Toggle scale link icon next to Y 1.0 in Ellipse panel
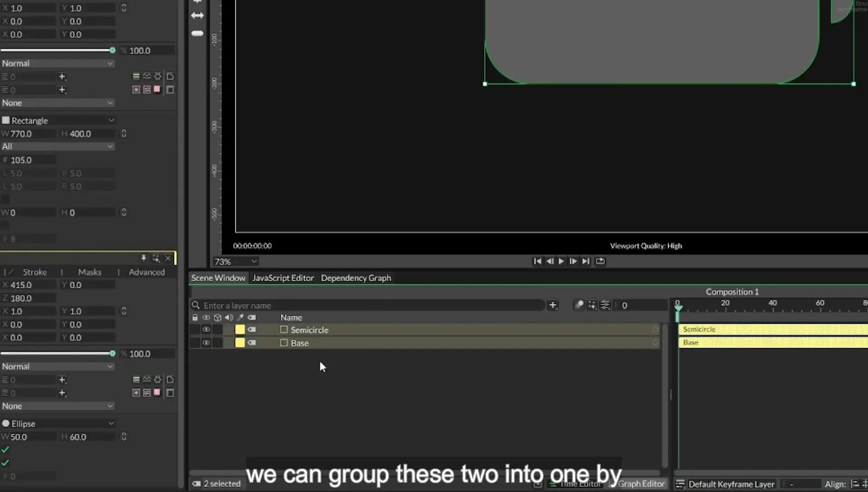868x492 pixels. tap(123, 311)
